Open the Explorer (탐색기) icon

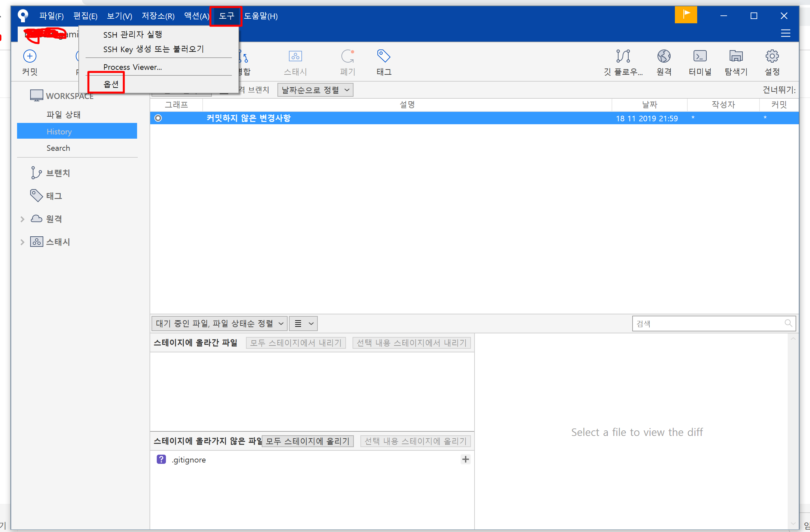click(736, 56)
